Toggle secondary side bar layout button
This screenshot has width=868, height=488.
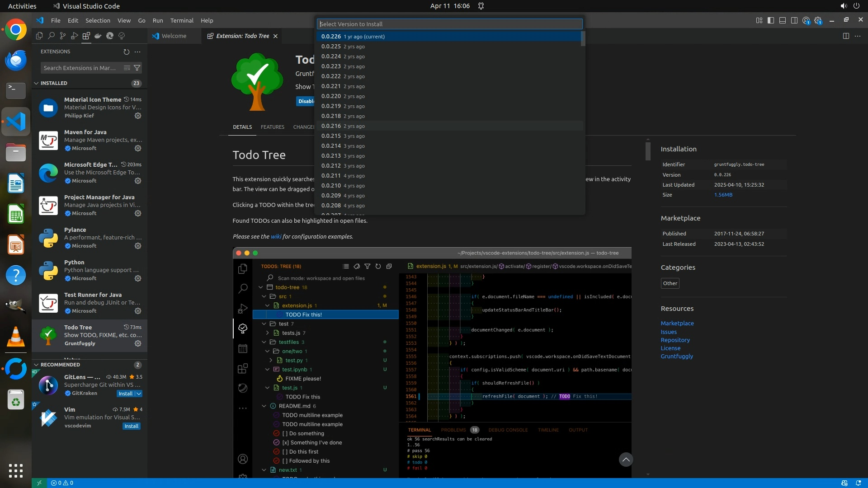[x=794, y=20]
